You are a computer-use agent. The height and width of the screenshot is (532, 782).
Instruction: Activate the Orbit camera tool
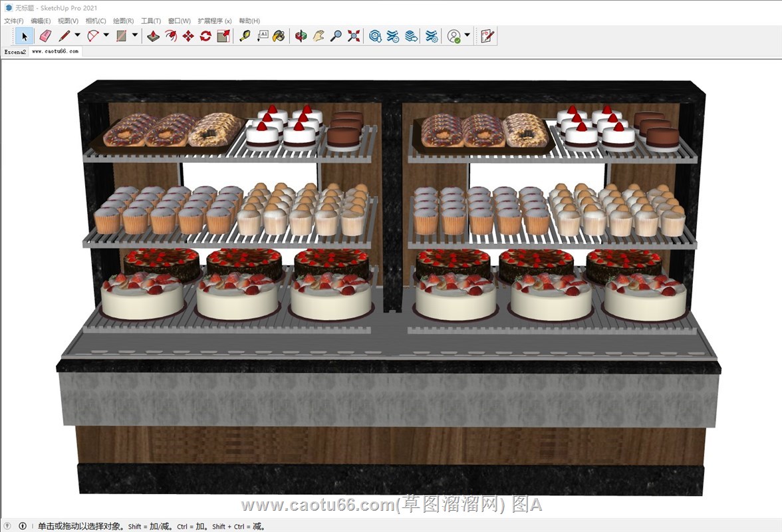tap(301, 36)
